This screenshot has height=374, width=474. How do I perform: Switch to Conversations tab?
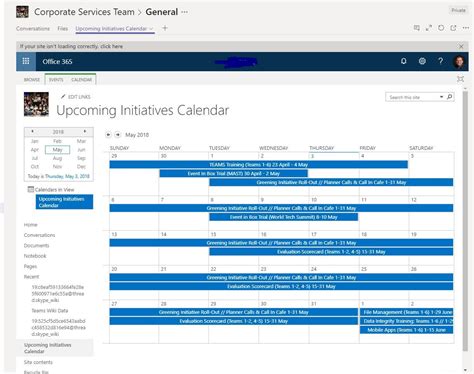point(33,29)
